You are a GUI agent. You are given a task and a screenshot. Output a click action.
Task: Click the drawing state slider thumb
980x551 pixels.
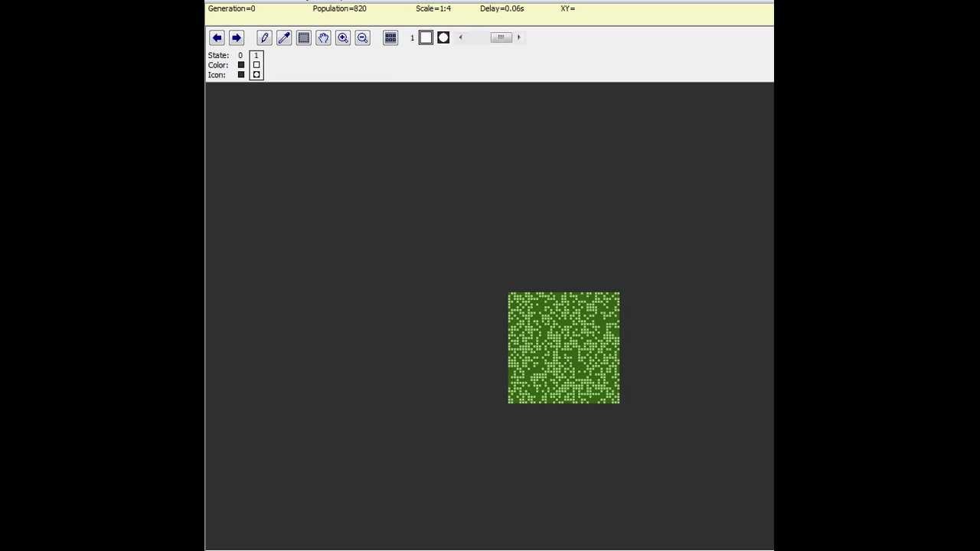tap(501, 37)
